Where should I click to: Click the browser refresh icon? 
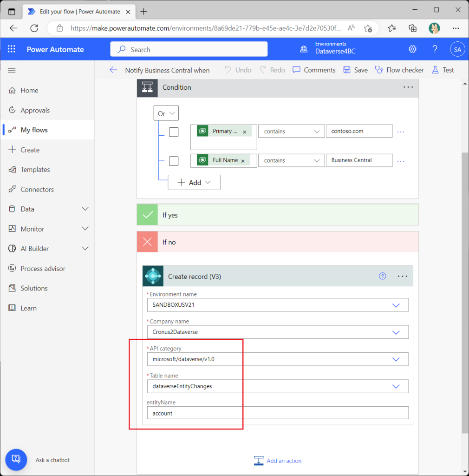click(x=34, y=28)
